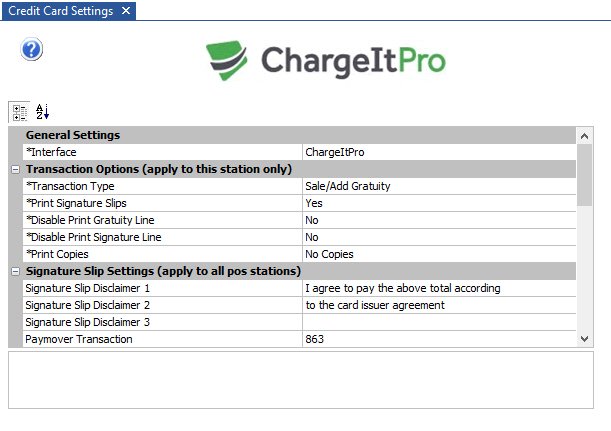611x431 pixels.
Task: Click the ChargeItPro logo
Action: pos(326,60)
